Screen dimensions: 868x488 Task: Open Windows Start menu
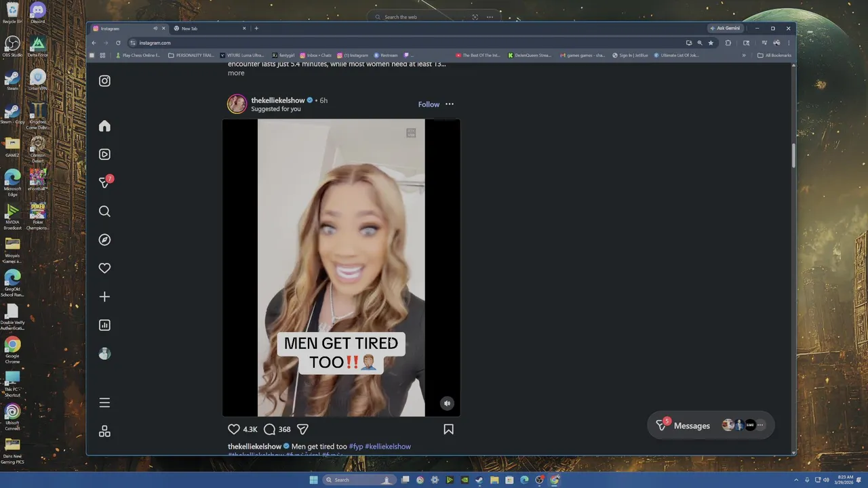[313, 480]
